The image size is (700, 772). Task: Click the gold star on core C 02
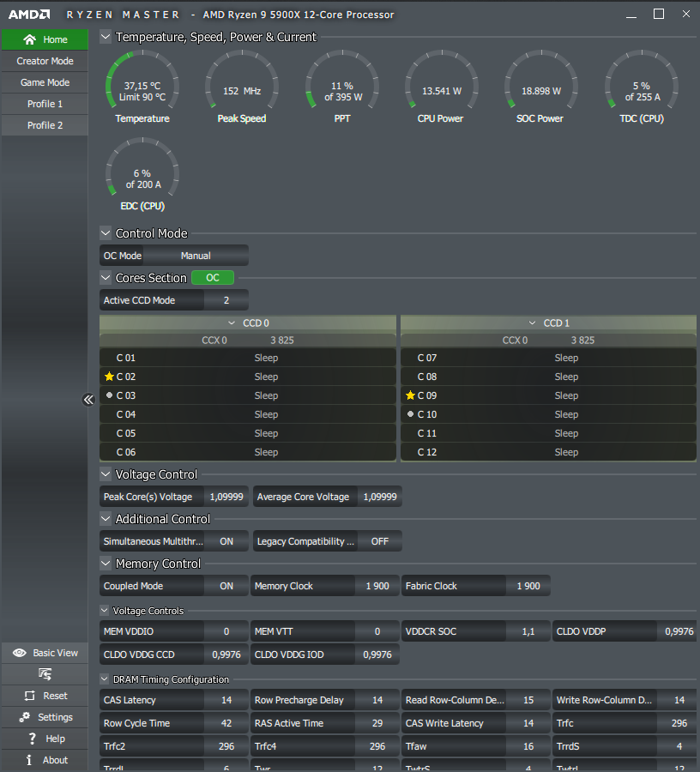click(109, 377)
